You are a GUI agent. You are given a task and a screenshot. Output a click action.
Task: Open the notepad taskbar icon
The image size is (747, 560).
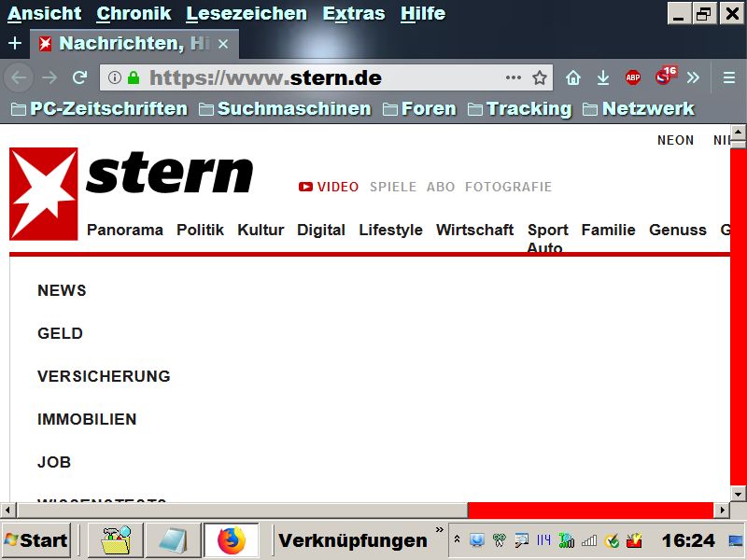click(173, 540)
